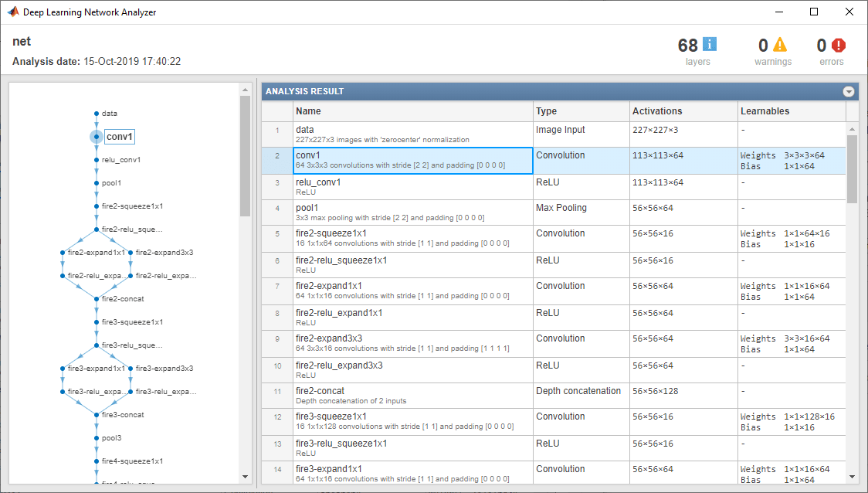Screen dimensions: 868x493
Task: Click the red errors stop icon
Action: point(839,45)
